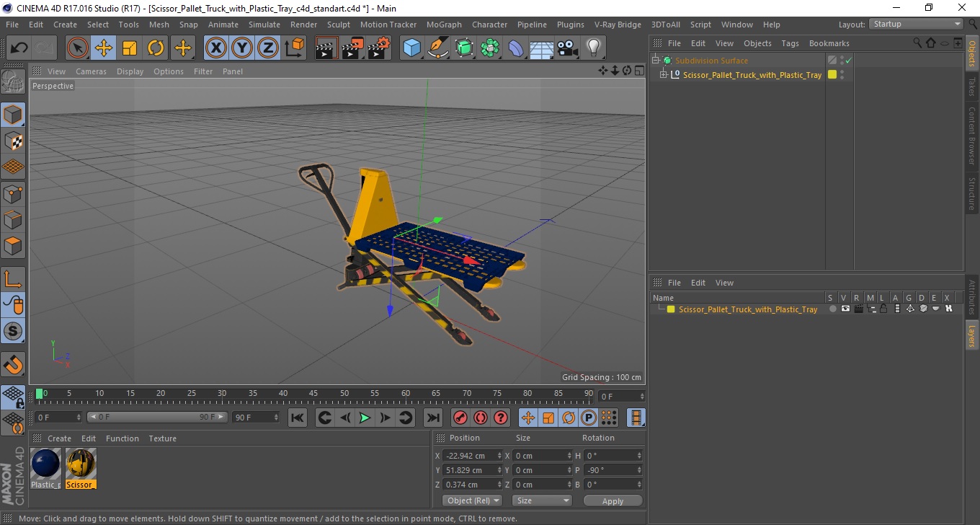Click the Position Y input field
Screen dimensions: 980x525
pos(473,470)
